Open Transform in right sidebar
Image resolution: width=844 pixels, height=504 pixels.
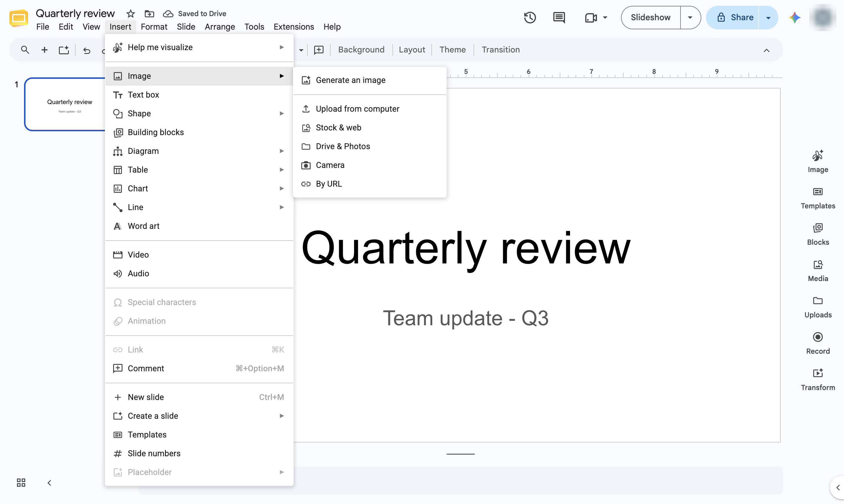[818, 380]
